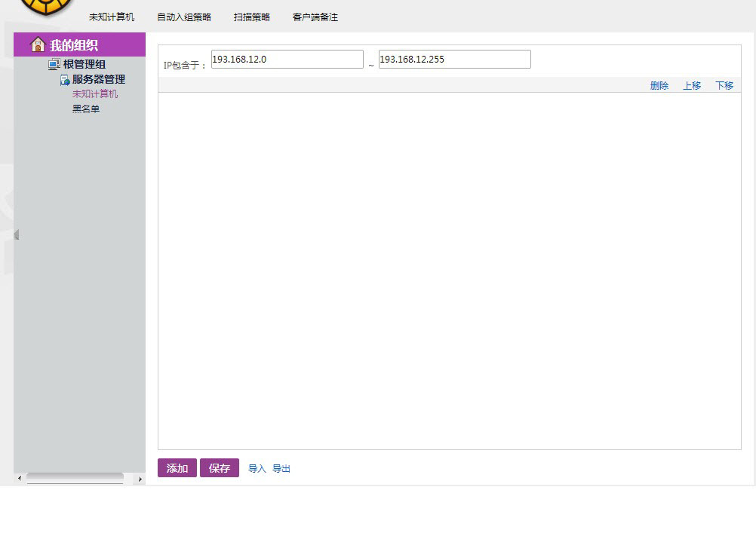Go to the 客户端备注 tab
The image size is (756, 533).
[315, 17]
